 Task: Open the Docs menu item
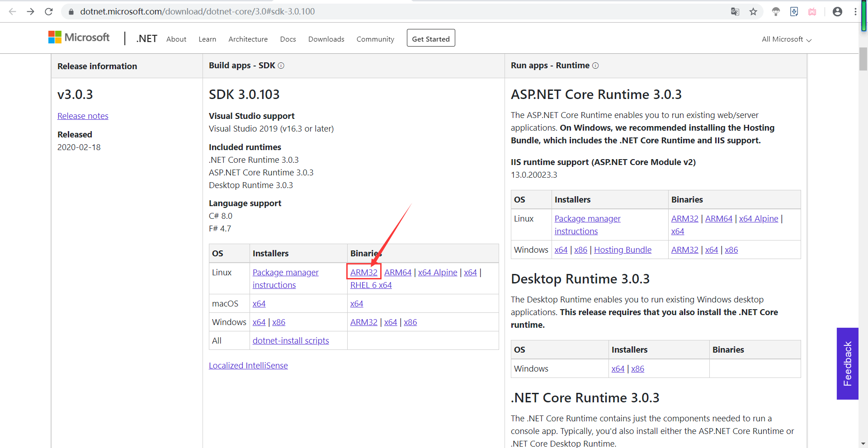tap(288, 39)
